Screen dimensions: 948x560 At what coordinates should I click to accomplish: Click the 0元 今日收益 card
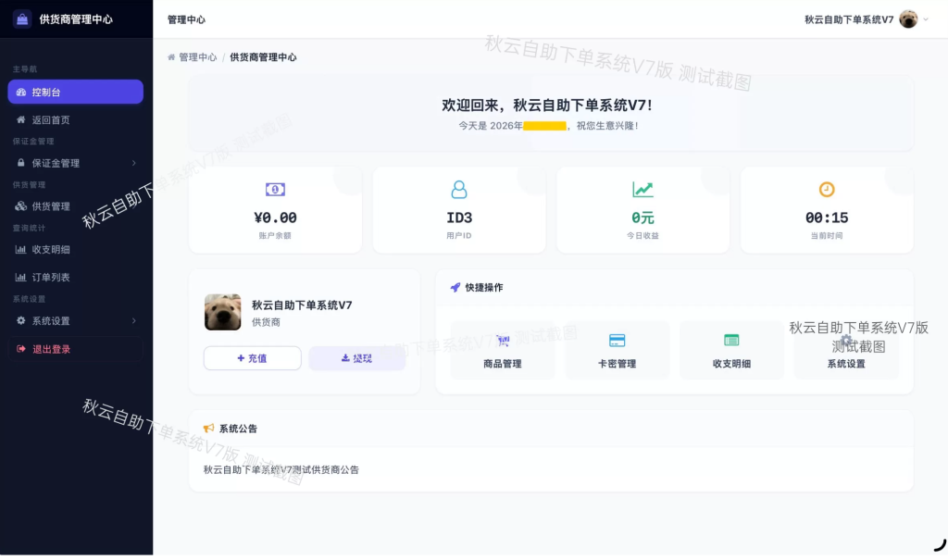click(642, 210)
